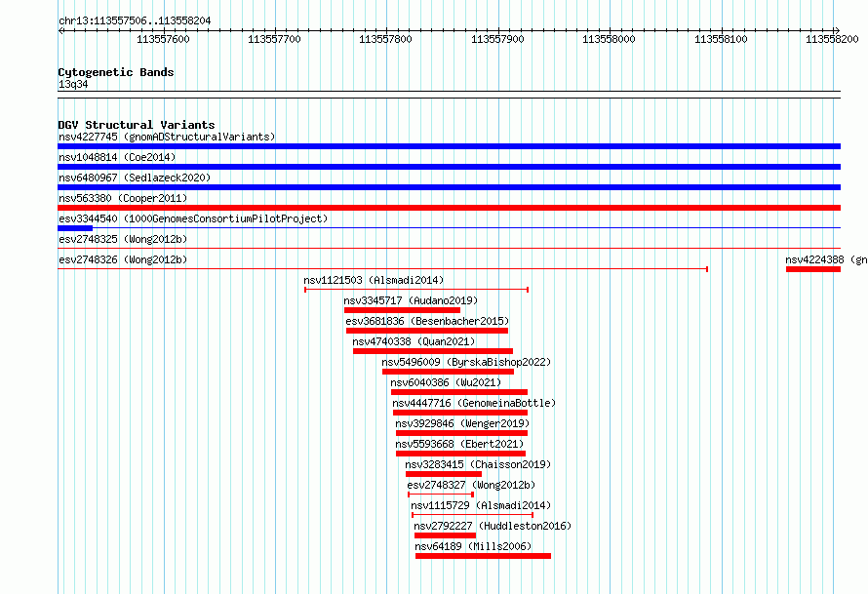The width and height of the screenshot is (868, 594).
Task: Select nsv64189 (Mills2006) label
Action: tap(473, 546)
